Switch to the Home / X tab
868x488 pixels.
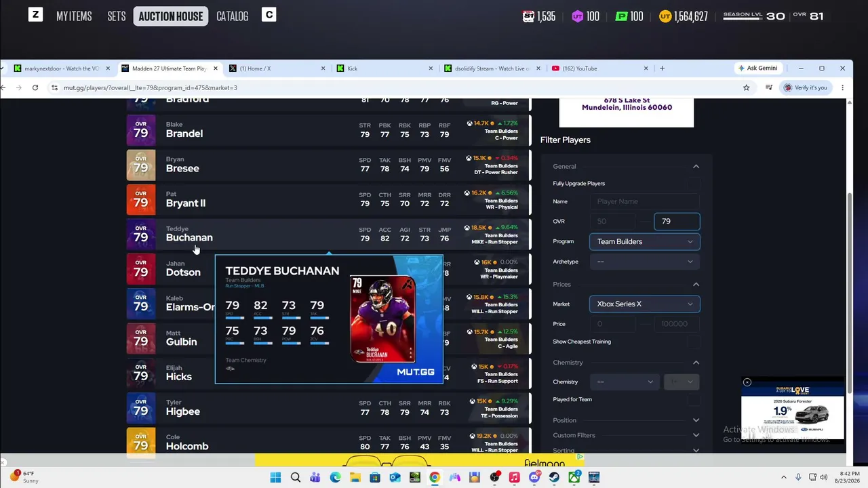click(277, 68)
